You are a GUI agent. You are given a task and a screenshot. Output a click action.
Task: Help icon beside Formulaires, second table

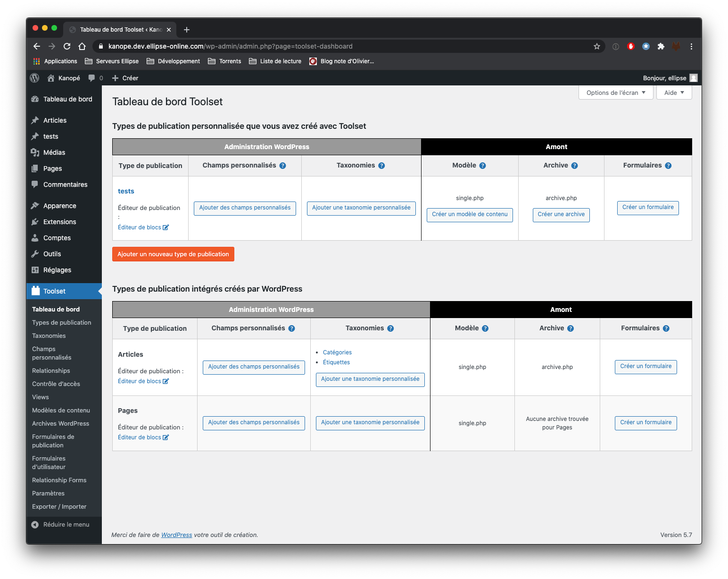point(666,328)
